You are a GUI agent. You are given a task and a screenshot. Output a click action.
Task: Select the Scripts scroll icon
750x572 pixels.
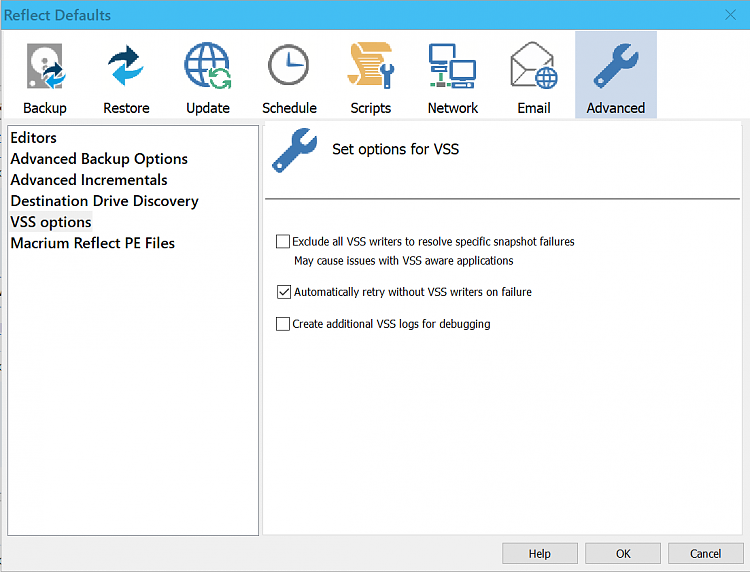(371, 65)
